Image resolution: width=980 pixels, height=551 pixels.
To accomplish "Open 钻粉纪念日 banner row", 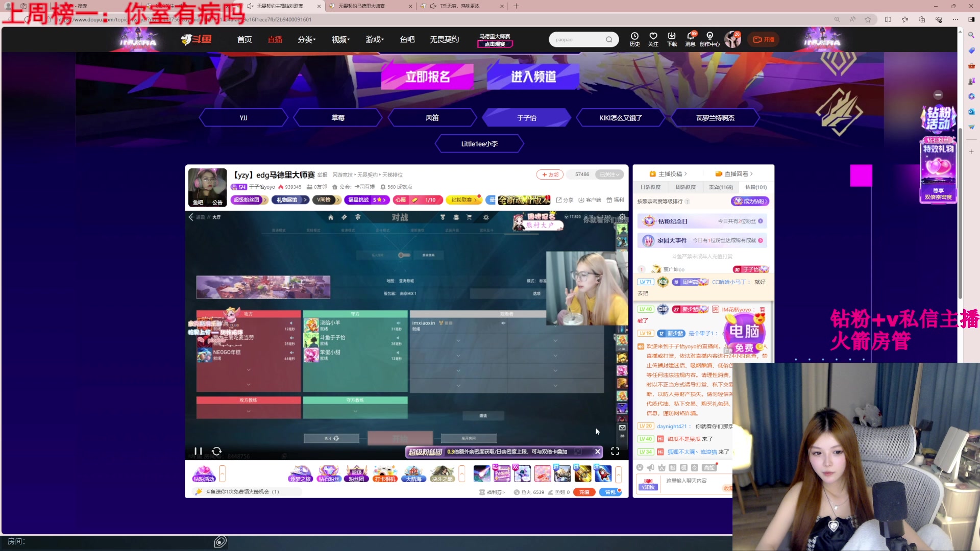I will (x=702, y=221).
